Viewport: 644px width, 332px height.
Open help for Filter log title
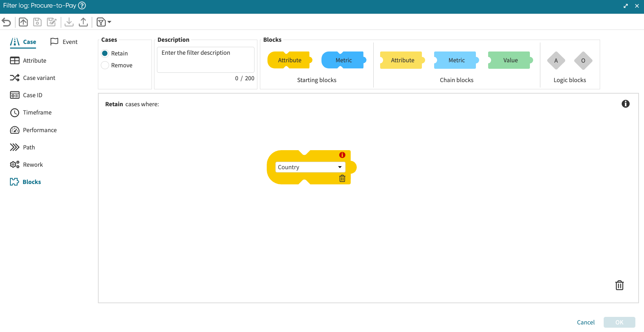click(x=82, y=6)
